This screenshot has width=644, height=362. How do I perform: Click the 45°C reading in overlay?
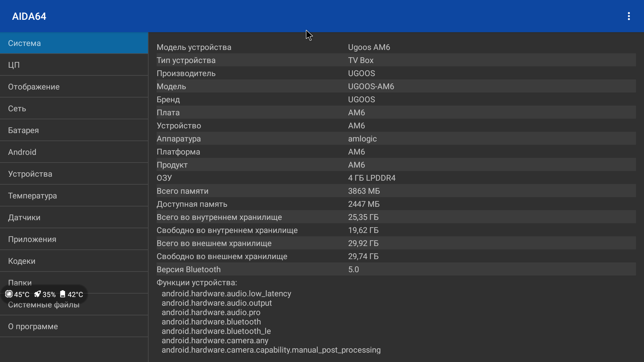(x=22, y=294)
